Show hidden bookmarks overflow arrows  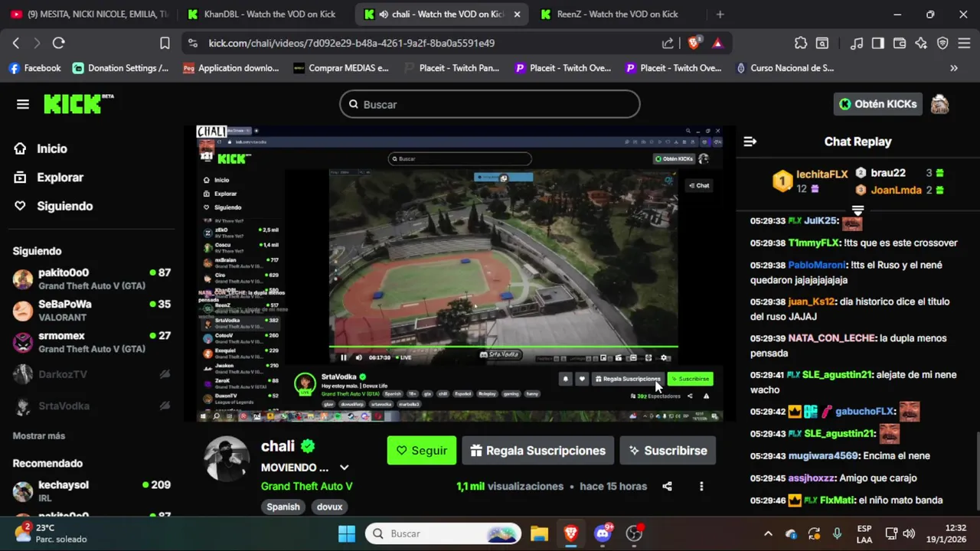[x=954, y=68]
